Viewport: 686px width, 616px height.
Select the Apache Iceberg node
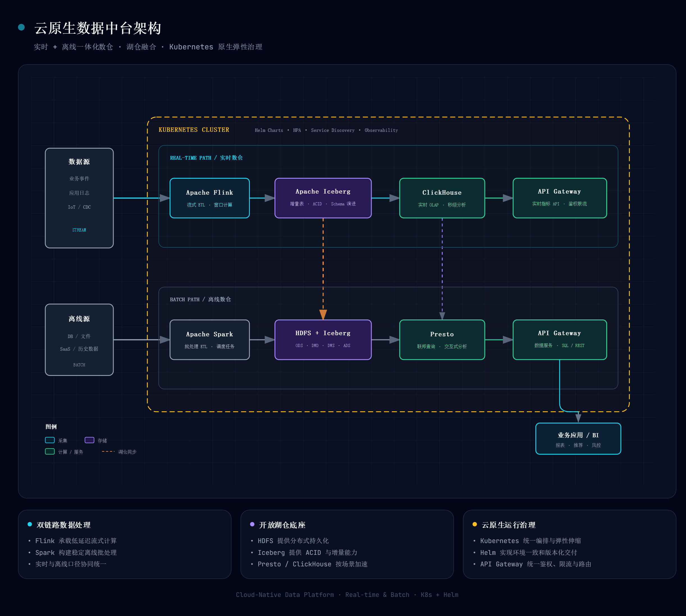323,198
